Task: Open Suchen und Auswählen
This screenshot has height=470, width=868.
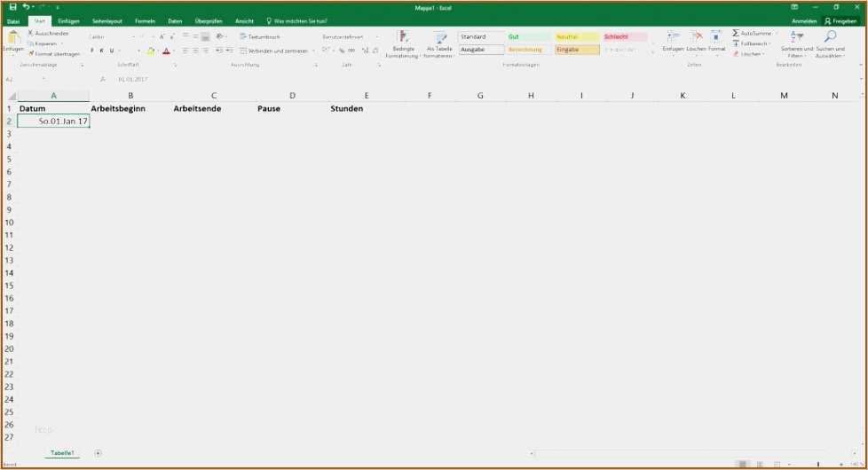Action: click(x=831, y=44)
